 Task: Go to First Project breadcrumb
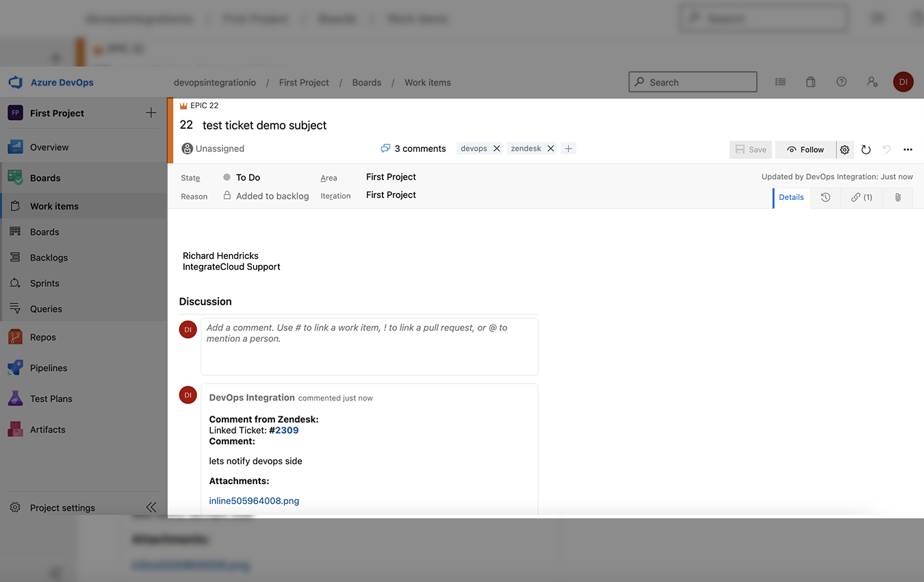[x=304, y=82]
